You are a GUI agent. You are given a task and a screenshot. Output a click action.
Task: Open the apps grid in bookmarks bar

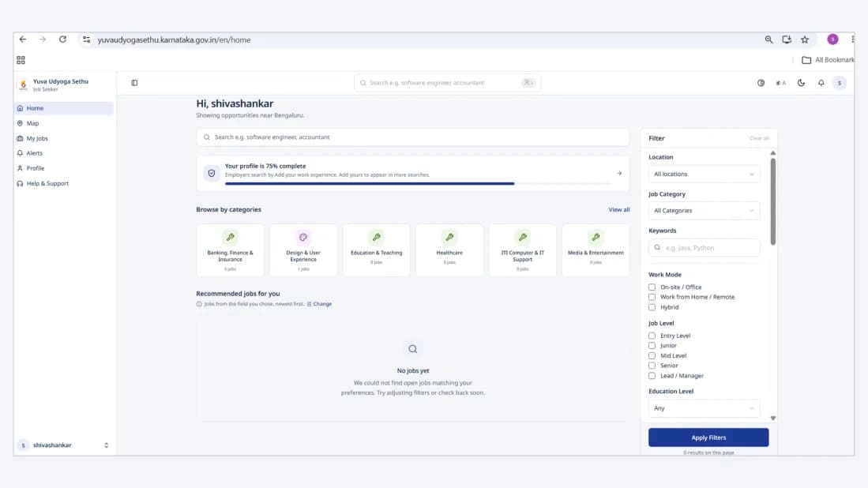pos(21,60)
